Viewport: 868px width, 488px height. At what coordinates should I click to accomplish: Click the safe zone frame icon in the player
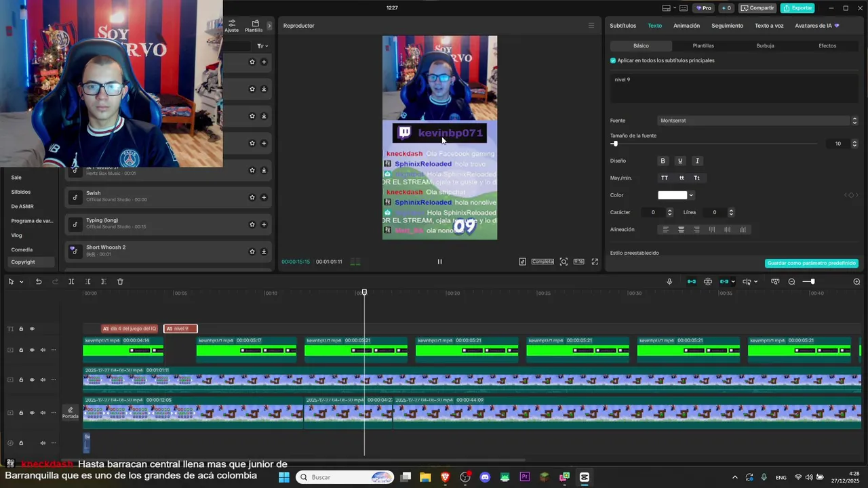tap(564, 262)
